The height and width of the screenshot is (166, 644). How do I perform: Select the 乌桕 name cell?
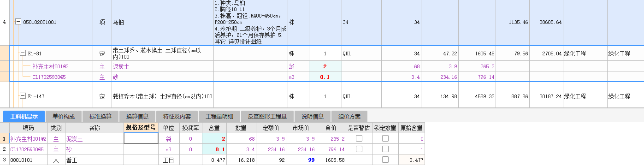(x=162, y=22)
